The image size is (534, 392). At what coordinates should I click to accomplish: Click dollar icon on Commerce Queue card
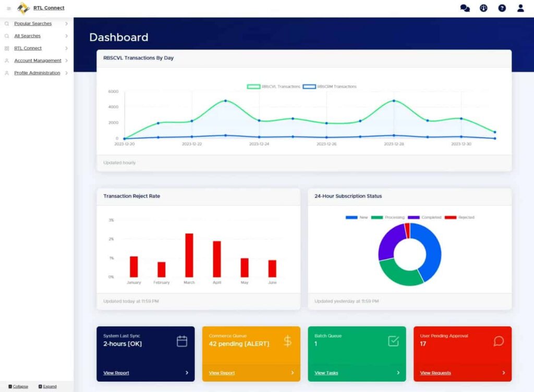pos(288,340)
